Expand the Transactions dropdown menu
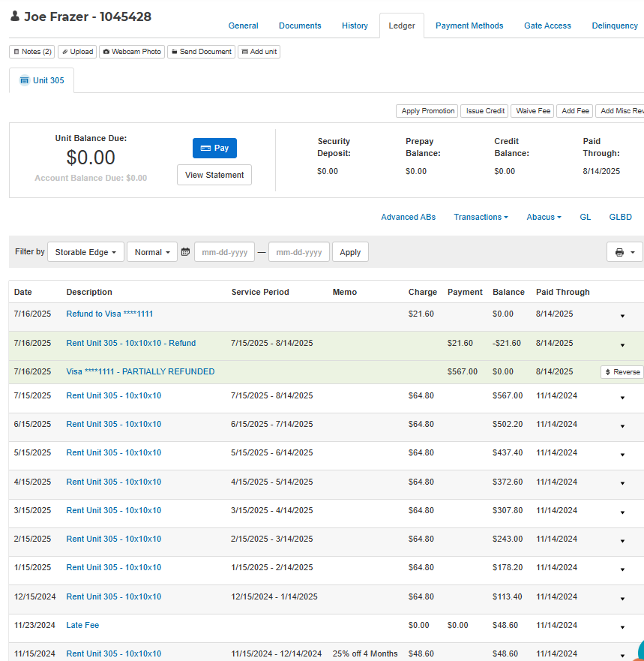644x661 pixels. pyautogui.click(x=481, y=217)
